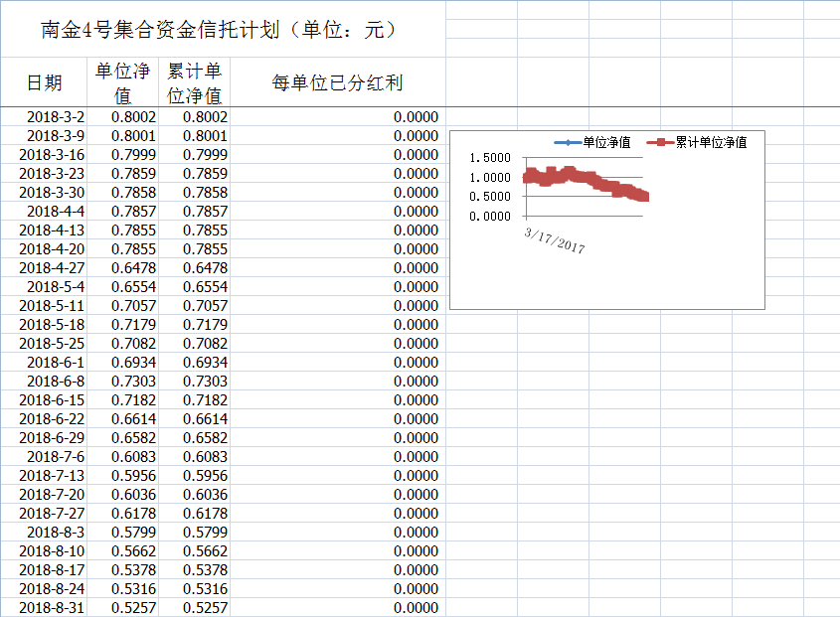This screenshot has height=617, width=840.
Task: Select date cell 2018-4-4
Action: pos(44,211)
